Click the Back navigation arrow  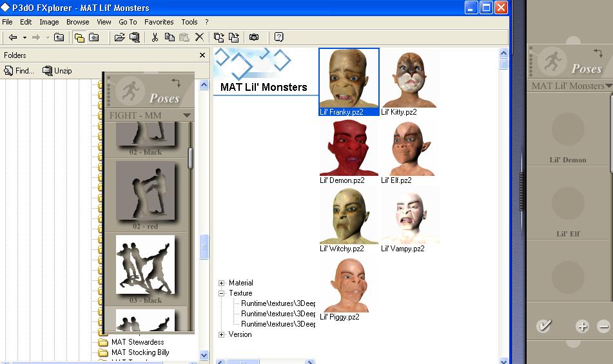tap(12, 37)
